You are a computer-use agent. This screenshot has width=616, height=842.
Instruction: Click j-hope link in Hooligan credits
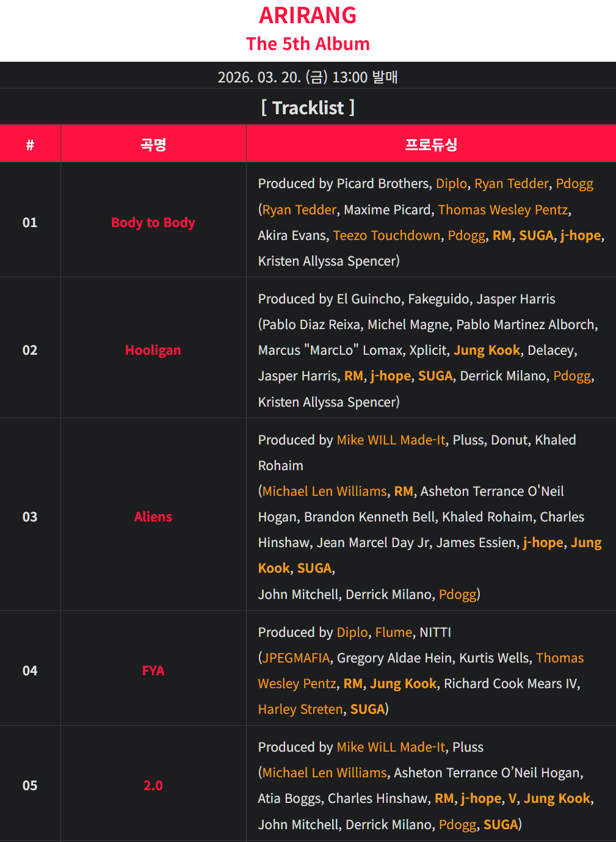(x=391, y=376)
